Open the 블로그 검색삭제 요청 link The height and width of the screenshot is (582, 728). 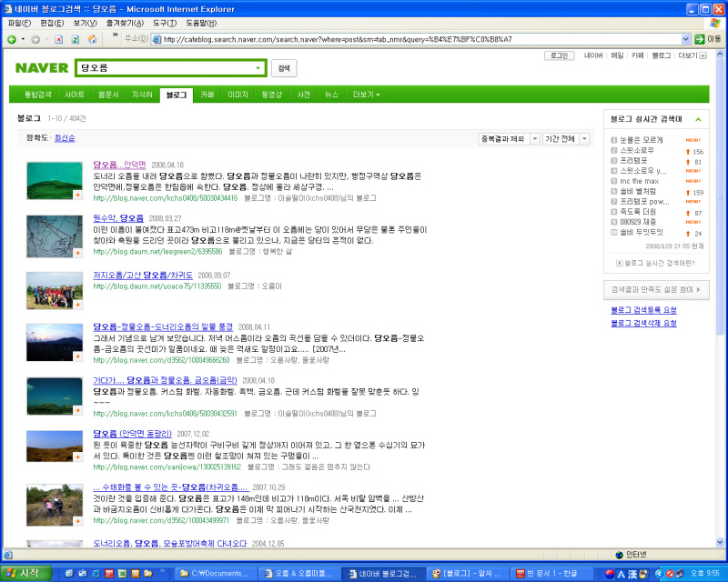(x=643, y=323)
